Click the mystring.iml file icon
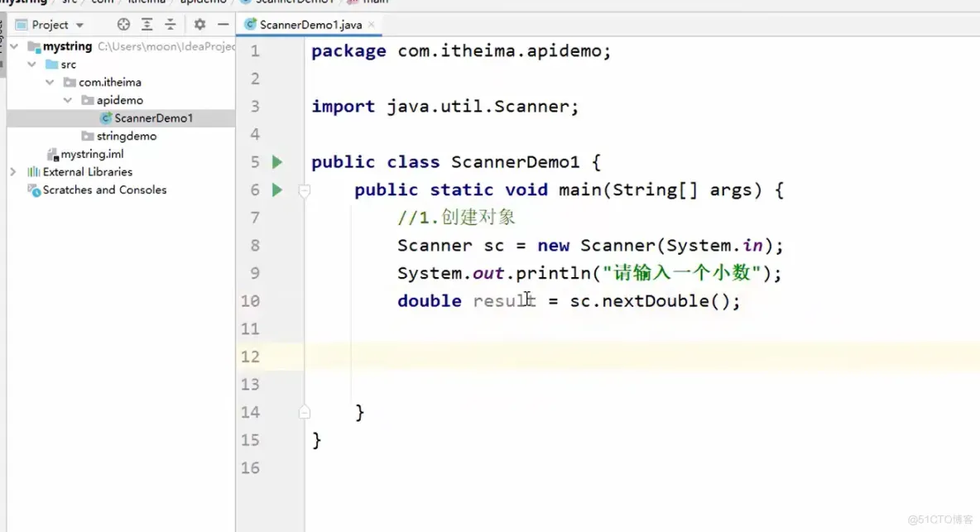 pos(52,154)
